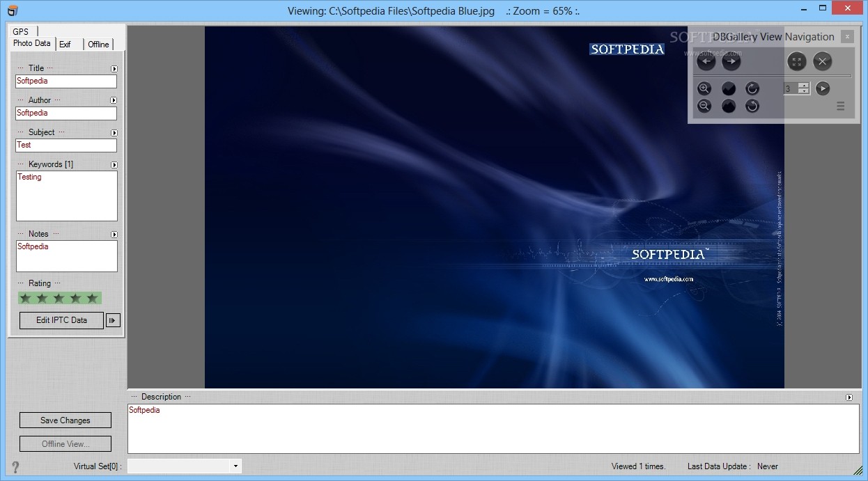The height and width of the screenshot is (481, 868).
Task: Open arrow menu beside Edit IPTC Data
Action: point(113,320)
